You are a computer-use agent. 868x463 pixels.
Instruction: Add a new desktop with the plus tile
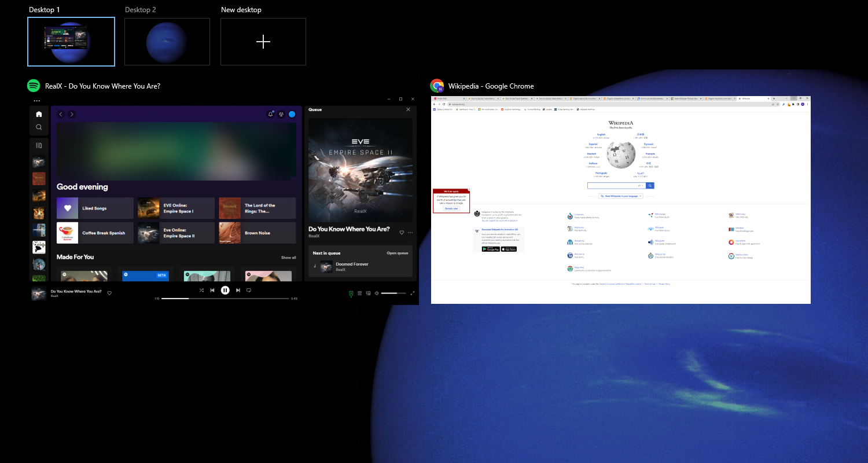coord(263,42)
